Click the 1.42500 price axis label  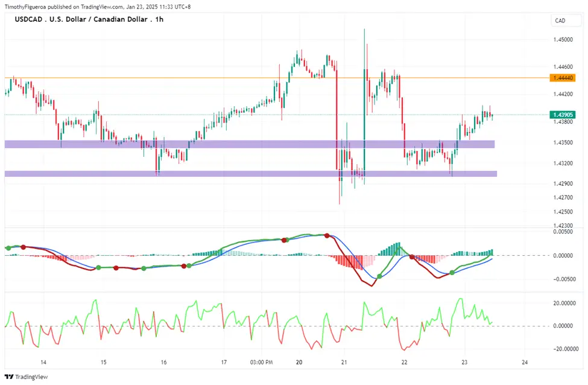click(x=563, y=212)
